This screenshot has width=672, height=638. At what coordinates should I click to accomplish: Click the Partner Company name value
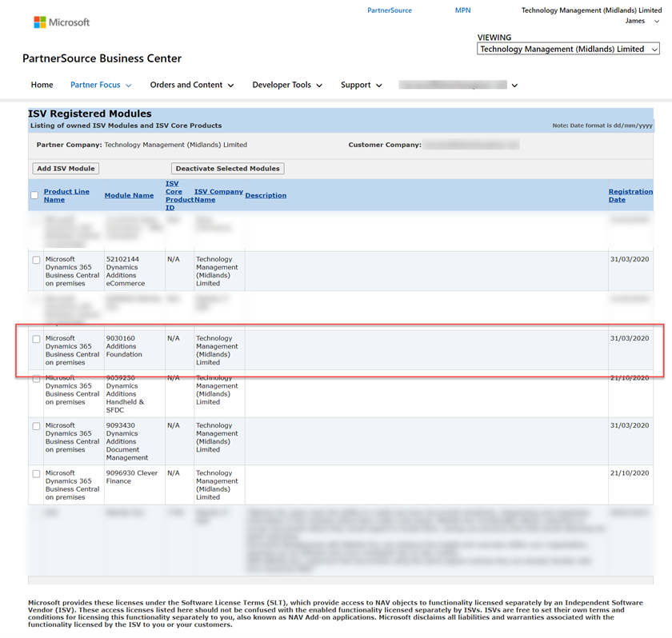tap(176, 145)
